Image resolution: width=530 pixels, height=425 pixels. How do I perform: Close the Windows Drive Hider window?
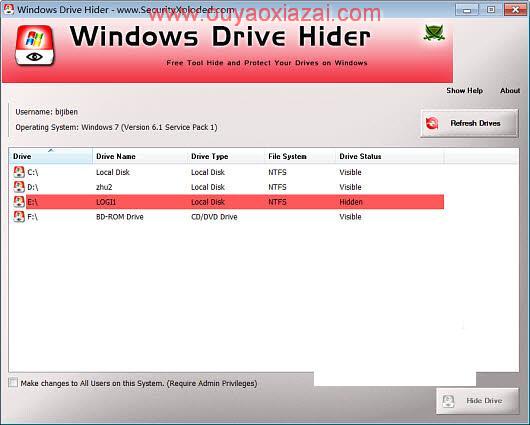[x=515, y=10]
